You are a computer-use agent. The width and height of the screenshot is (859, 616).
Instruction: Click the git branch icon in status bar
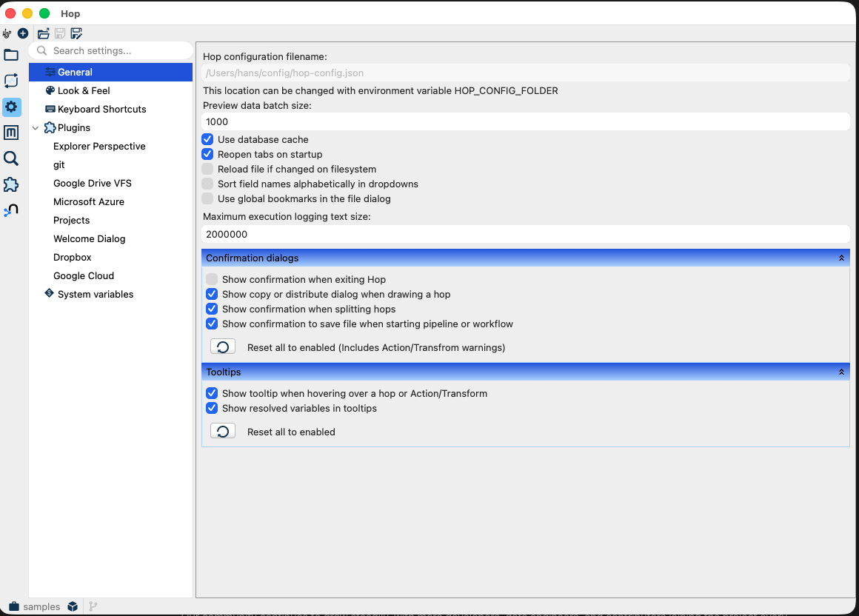click(93, 606)
